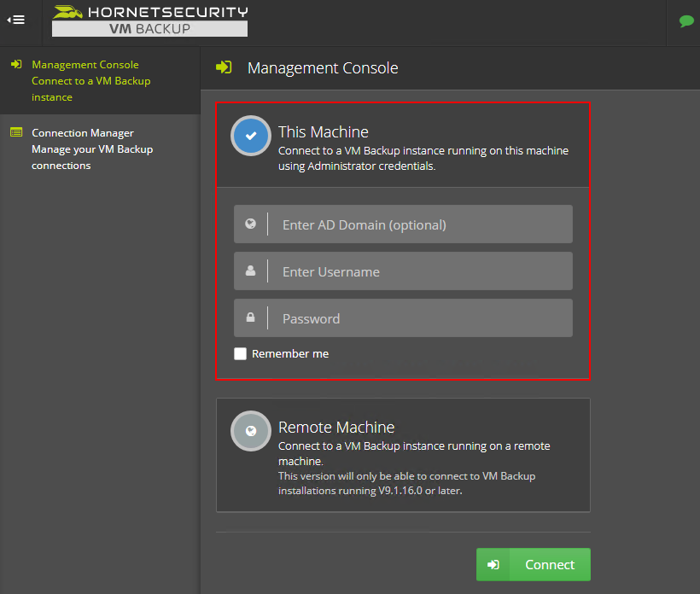Click the 'This Machine' heading text
Screen dimensions: 700x594
coord(324,132)
